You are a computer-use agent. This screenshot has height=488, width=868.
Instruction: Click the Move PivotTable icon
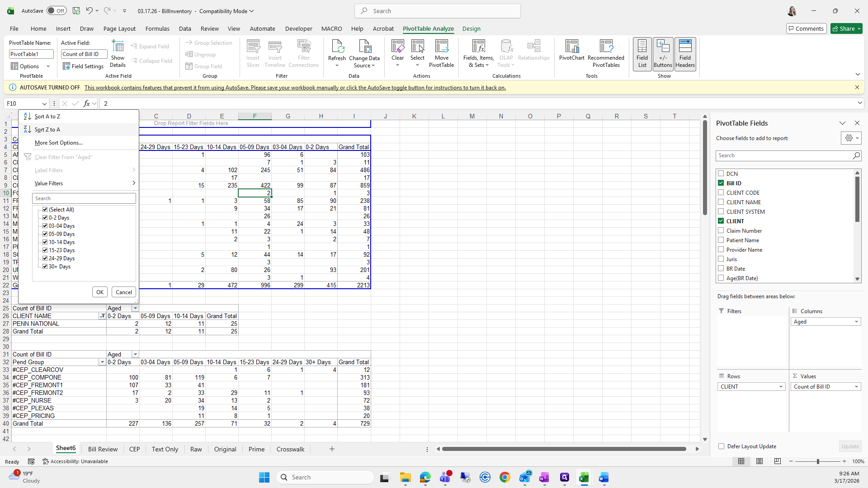pos(441,47)
